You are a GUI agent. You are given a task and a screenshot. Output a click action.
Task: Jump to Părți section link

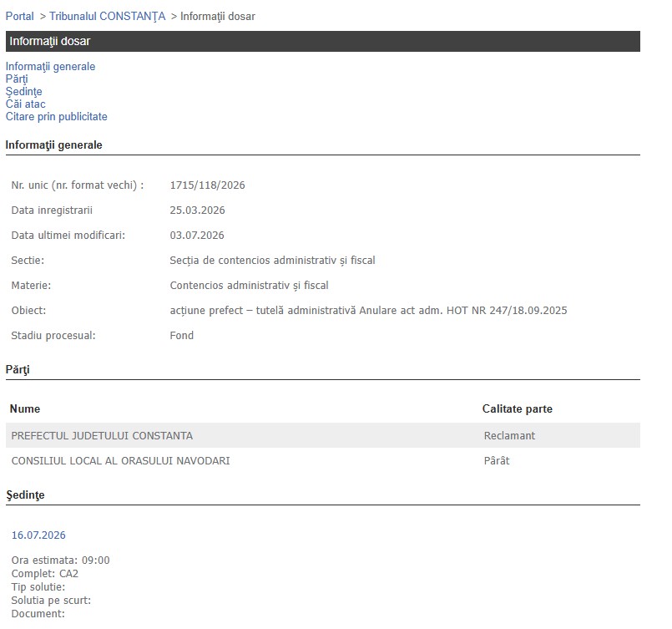coord(17,79)
